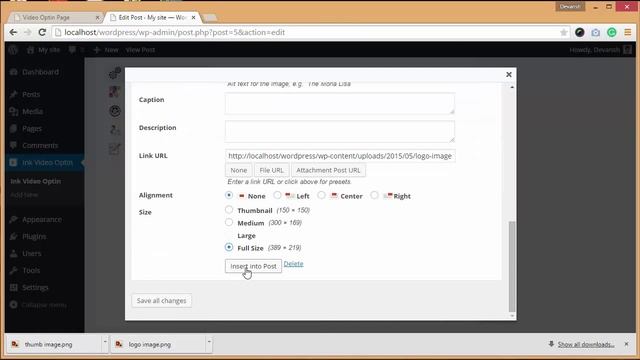Collapse the WordPress admin menu
This screenshot has width=640, height=360.
(38, 305)
